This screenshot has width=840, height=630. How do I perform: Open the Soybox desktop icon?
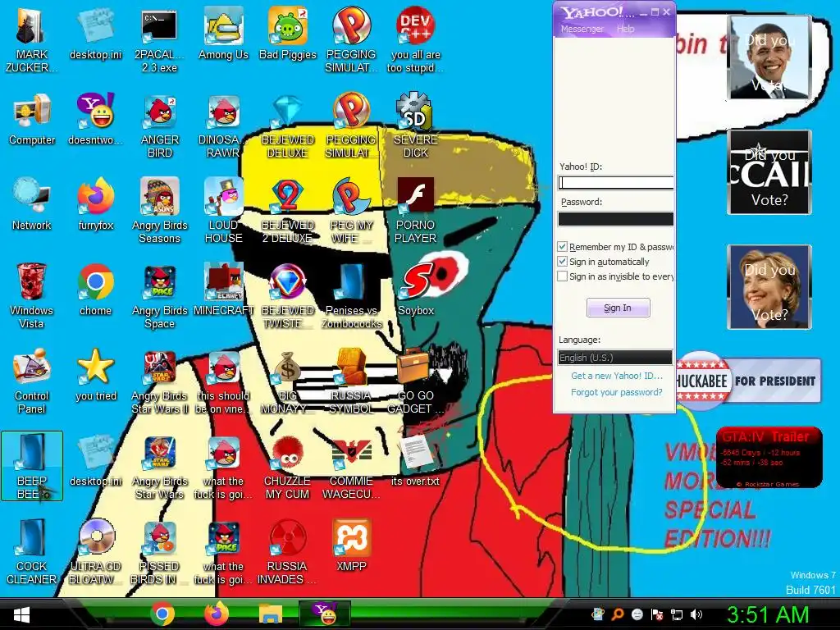point(416,290)
